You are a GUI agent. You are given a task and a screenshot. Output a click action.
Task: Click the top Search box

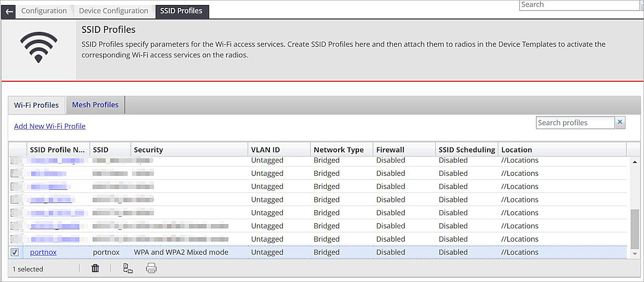click(x=579, y=5)
